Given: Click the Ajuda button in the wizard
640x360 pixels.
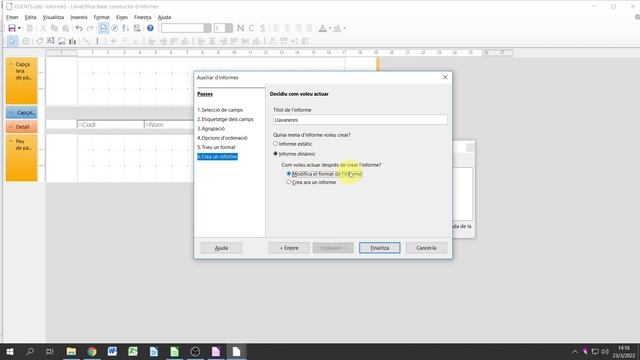Looking at the screenshot, I should pyautogui.click(x=221, y=248).
